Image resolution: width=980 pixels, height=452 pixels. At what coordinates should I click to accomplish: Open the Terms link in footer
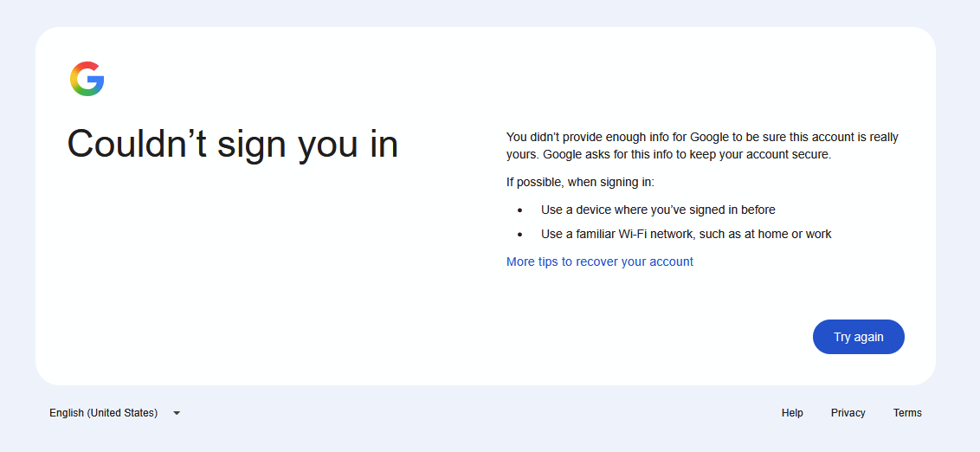pyautogui.click(x=907, y=413)
